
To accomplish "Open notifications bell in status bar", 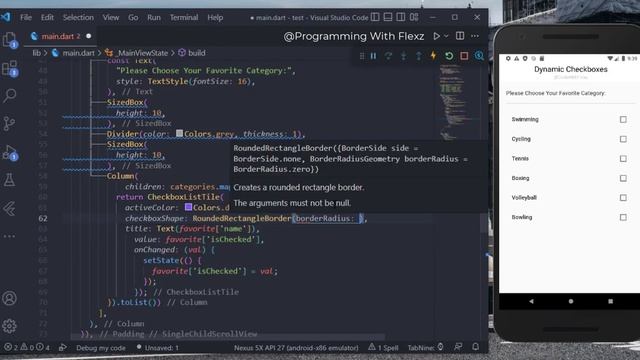I will (476, 347).
